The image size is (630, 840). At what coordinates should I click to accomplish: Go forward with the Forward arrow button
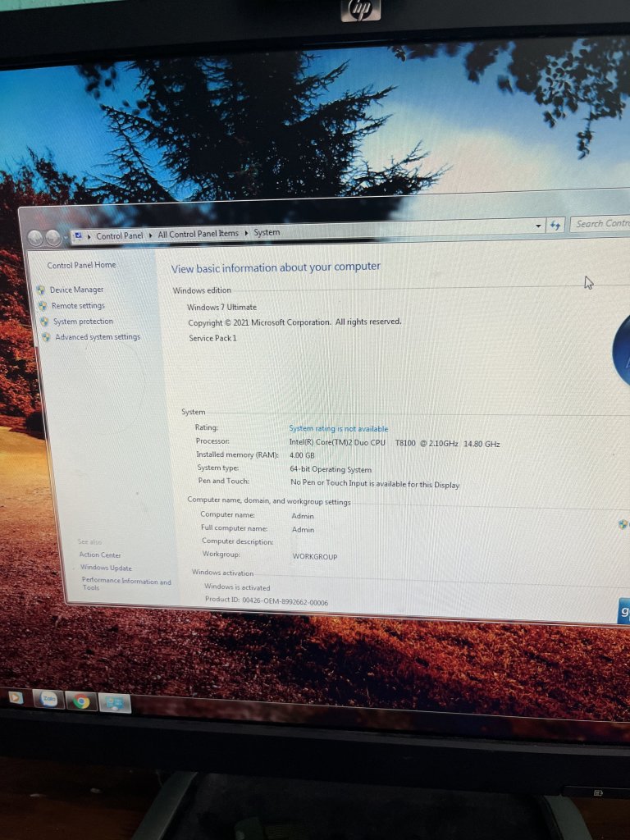click(53, 237)
